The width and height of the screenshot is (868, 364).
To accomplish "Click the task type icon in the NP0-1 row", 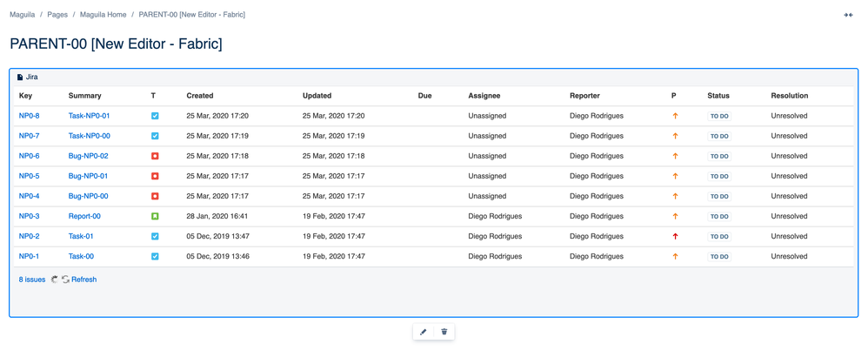I will tap(155, 257).
